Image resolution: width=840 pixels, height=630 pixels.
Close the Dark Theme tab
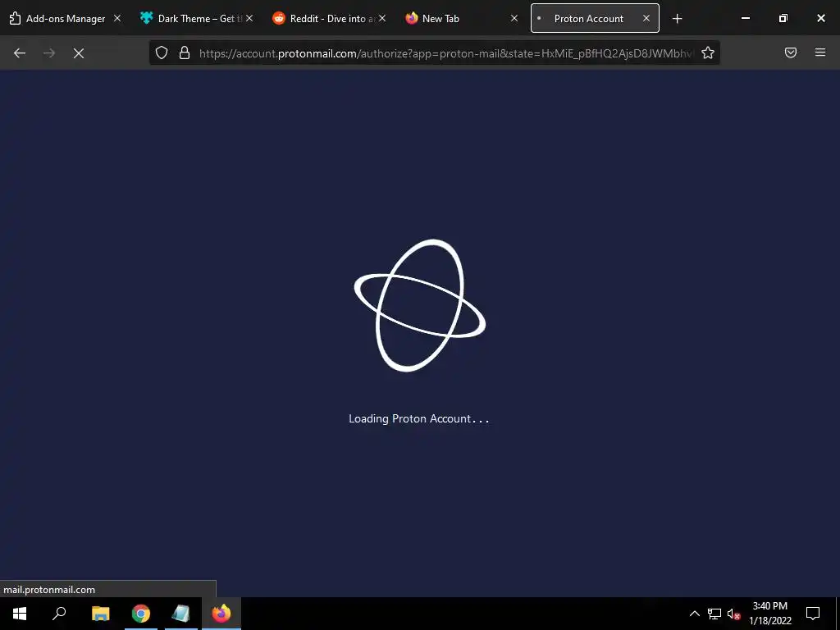point(249,18)
